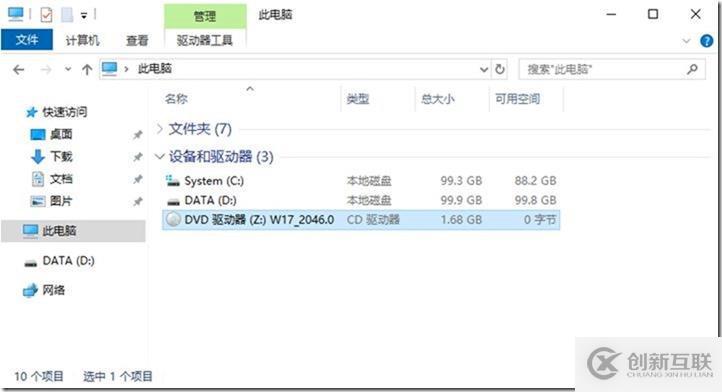Click the 1.68 GB size value
722x392 pixels.
click(461, 219)
